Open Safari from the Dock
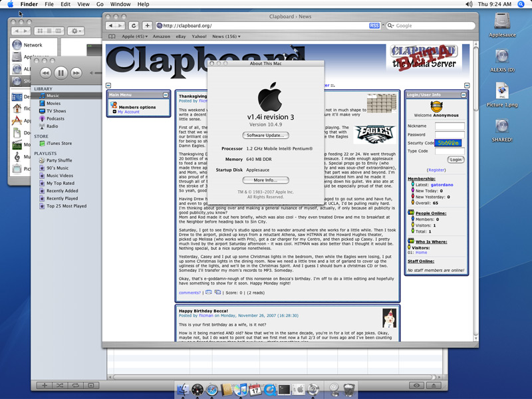This screenshot has height=399, width=532. coord(212,390)
